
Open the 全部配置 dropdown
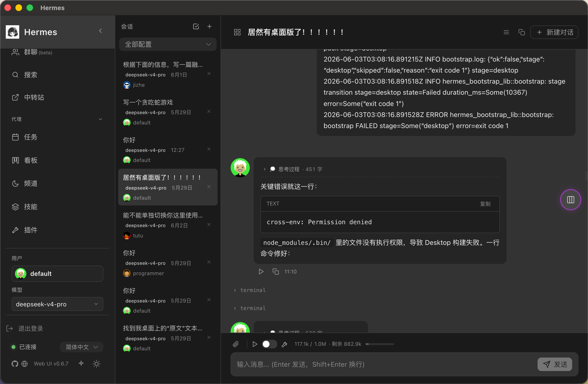tap(168, 44)
